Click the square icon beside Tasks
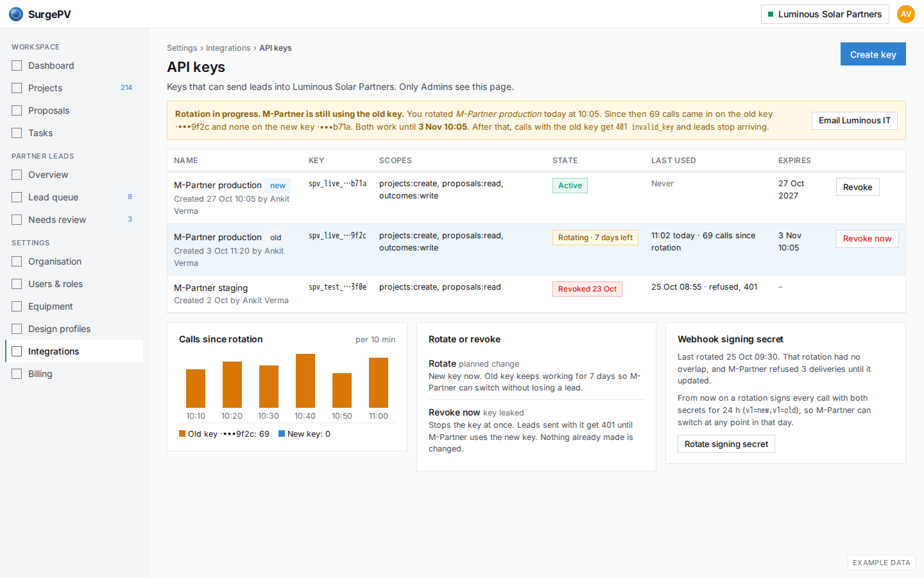 [x=17, y=133]
